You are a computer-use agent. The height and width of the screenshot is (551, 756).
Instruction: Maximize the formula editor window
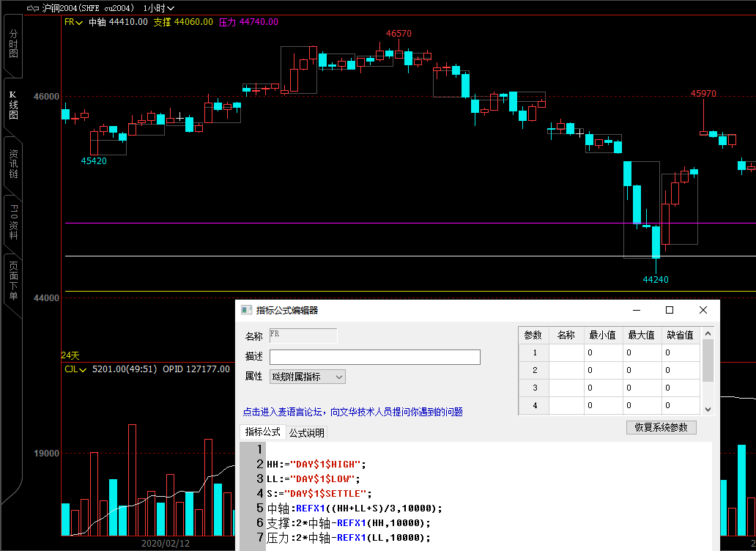[669, 310]
